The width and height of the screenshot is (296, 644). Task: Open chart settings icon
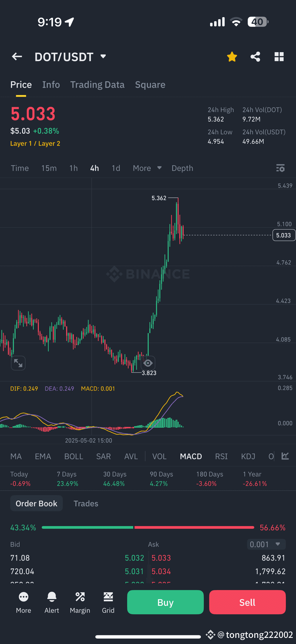click(x=281, y=168)
